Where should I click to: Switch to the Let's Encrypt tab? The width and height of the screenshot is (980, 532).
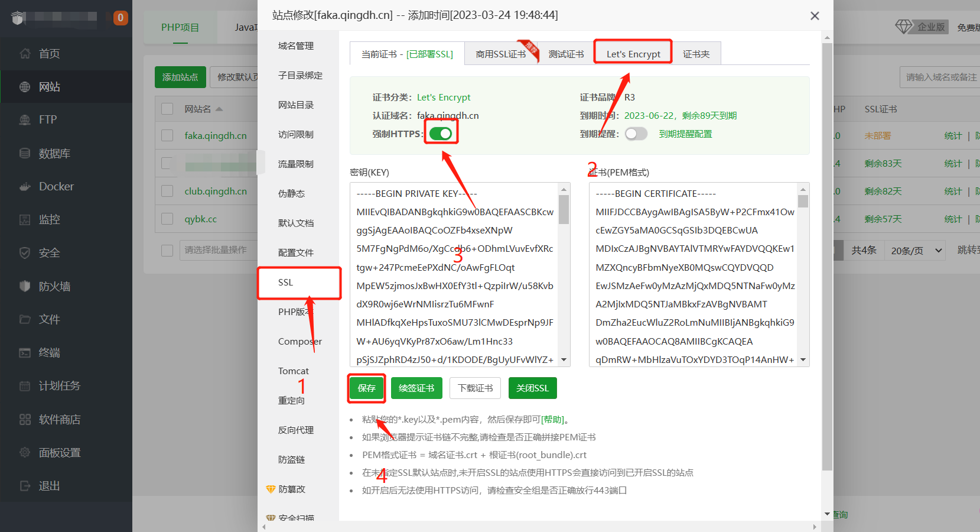(x=633, y=53)
